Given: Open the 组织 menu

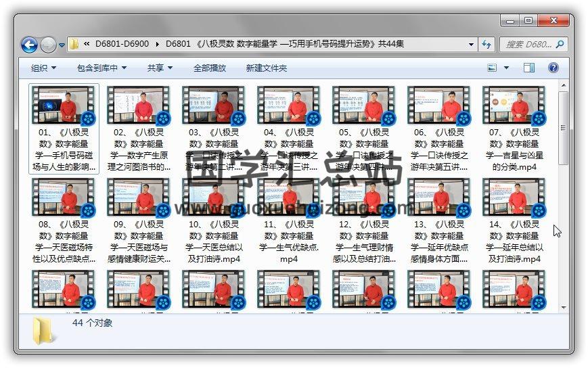Looking at the screenshot, I should click(43, 68).
